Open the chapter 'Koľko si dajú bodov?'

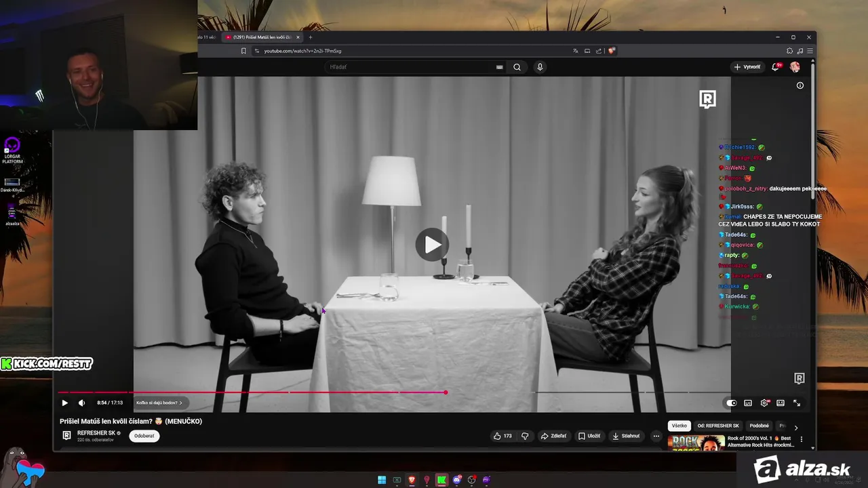pyautogui.click(x=159, y=403)
